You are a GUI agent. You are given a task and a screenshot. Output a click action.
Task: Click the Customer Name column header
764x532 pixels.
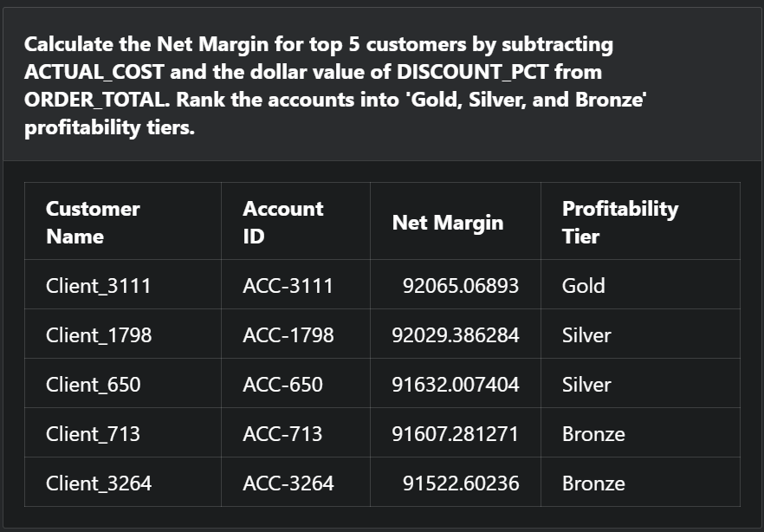93,223
